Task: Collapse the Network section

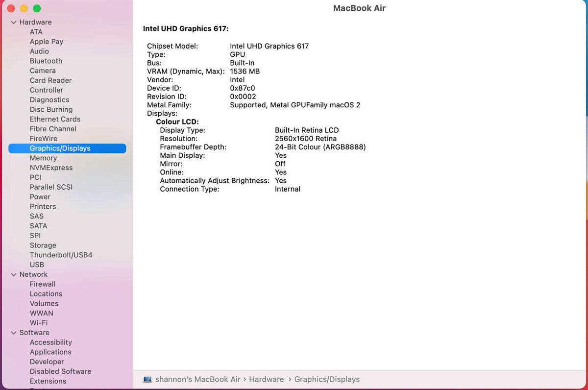Action: [x=13, y=274]
